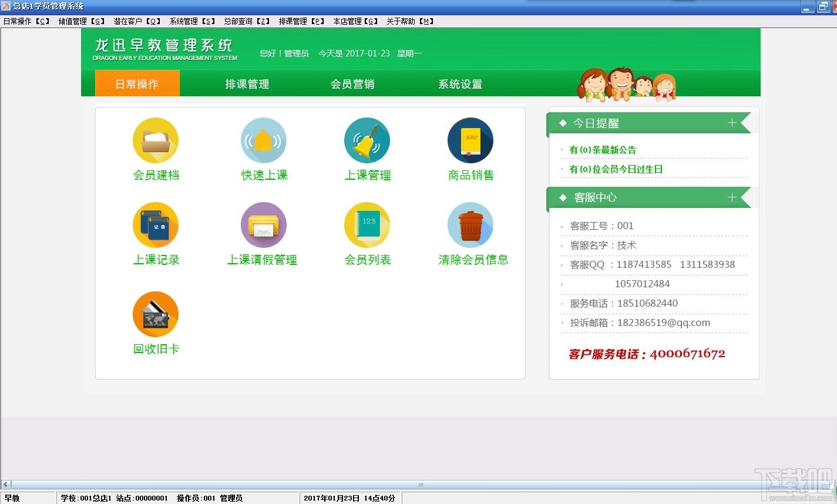837x504 pixels.
Task: Open the 本店管理 menu
Action: [356, 21]
